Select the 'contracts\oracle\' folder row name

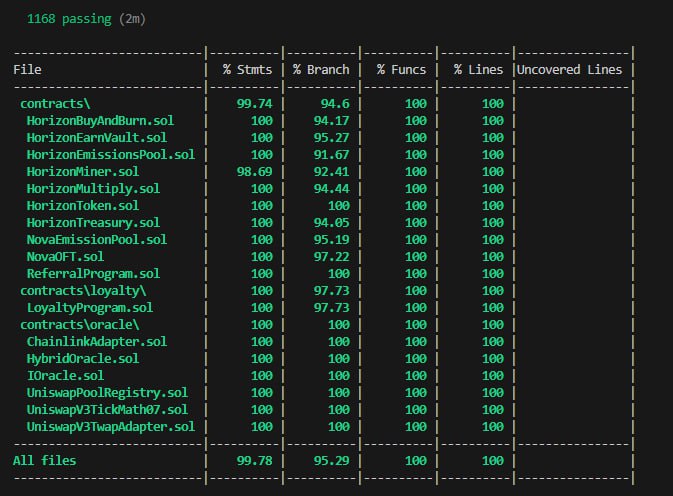click(80, 324)
